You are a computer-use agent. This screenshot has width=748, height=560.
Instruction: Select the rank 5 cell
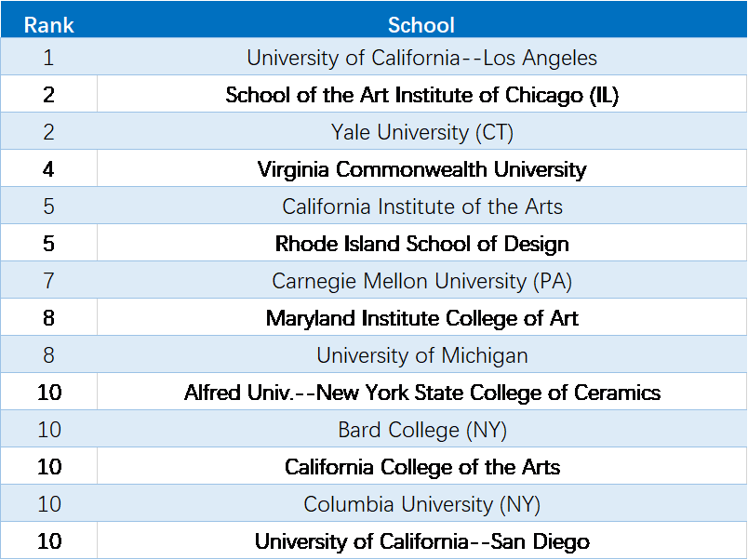48,207
